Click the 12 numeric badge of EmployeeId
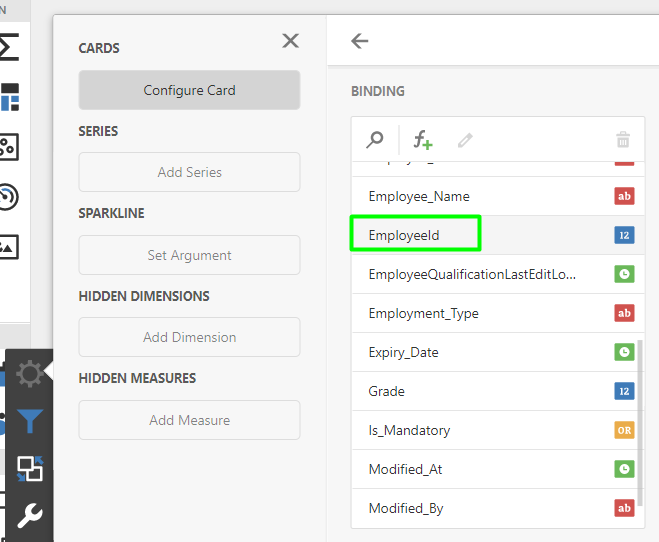 [x=624, y=235]
